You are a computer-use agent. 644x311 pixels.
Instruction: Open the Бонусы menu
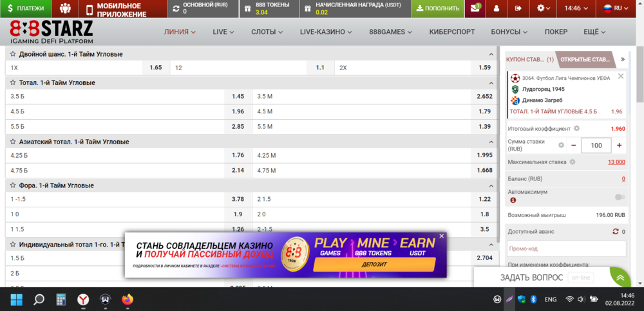point(509,32)
